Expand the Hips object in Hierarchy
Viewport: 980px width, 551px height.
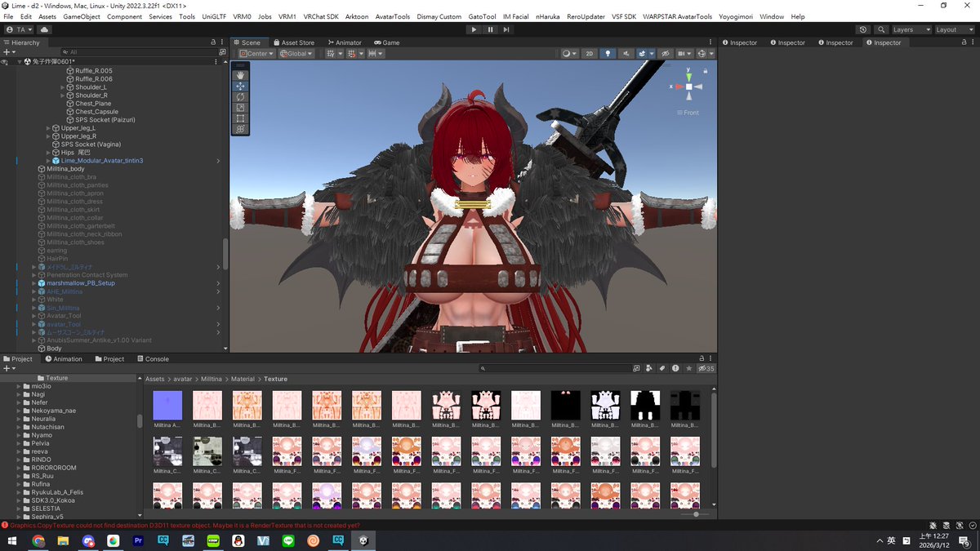tap(48, 153)
